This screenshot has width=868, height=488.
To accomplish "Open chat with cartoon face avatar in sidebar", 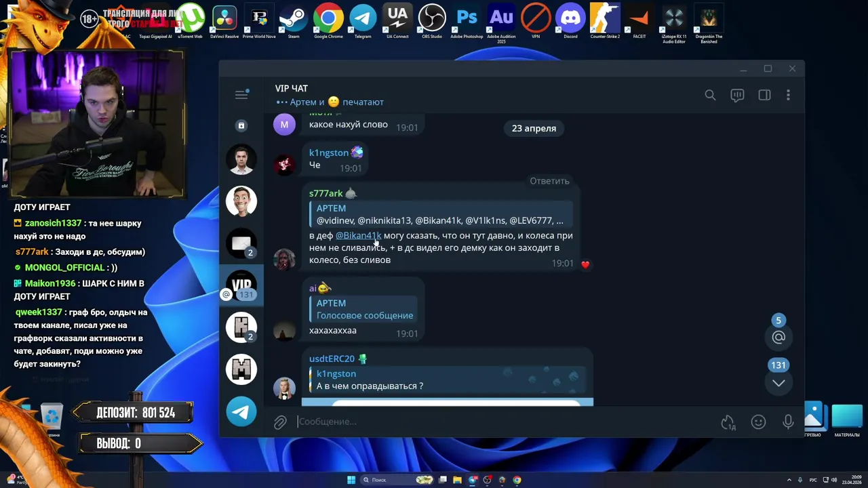I will [x=241, y=201].
